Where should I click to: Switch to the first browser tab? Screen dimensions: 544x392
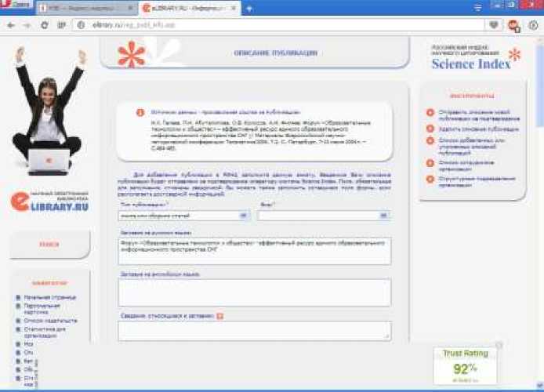click(87, 9)
